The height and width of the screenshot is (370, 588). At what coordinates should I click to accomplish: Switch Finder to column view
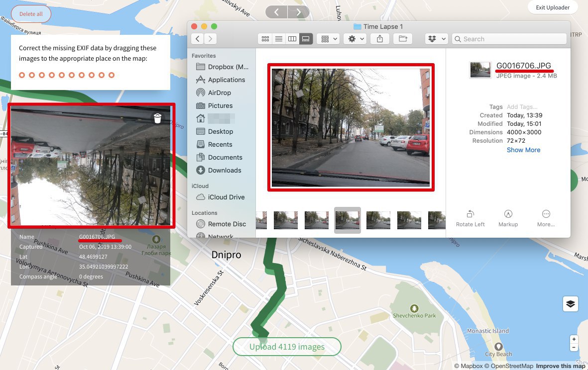coord(292,39)
